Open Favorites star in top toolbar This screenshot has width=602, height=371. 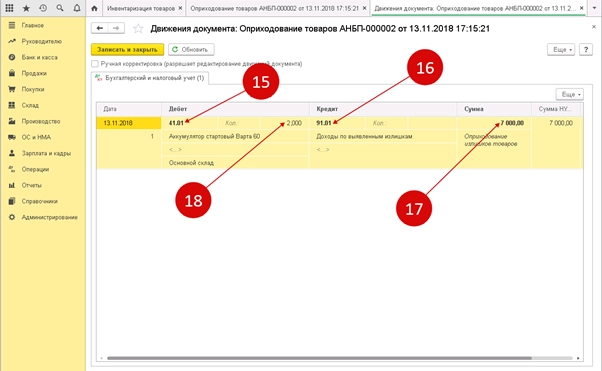pyautogui.click(x=26, y=8)
